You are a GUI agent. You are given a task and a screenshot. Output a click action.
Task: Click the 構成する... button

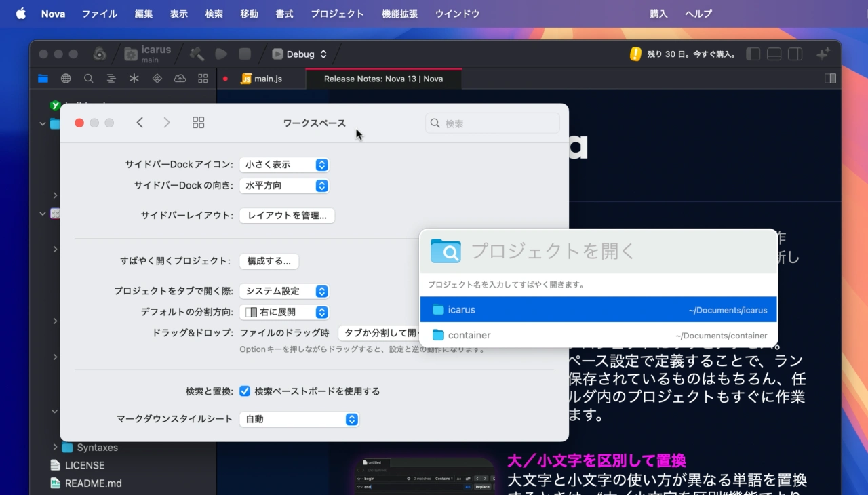pos(269,261)
